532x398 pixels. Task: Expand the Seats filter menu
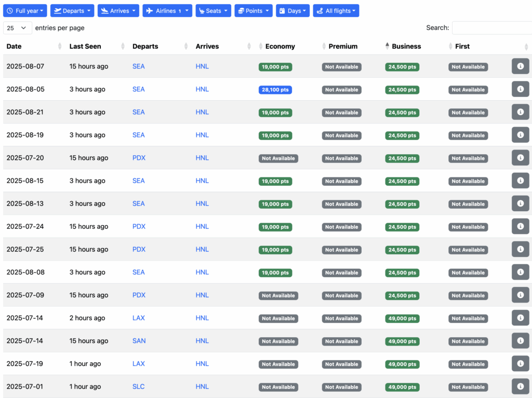click(x=213, y=11)
